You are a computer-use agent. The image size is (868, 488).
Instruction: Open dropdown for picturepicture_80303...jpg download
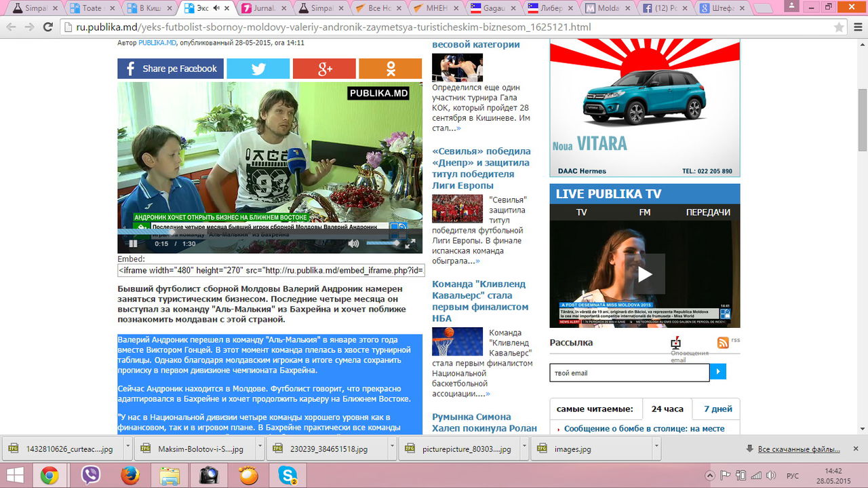(x=524, y=449)
